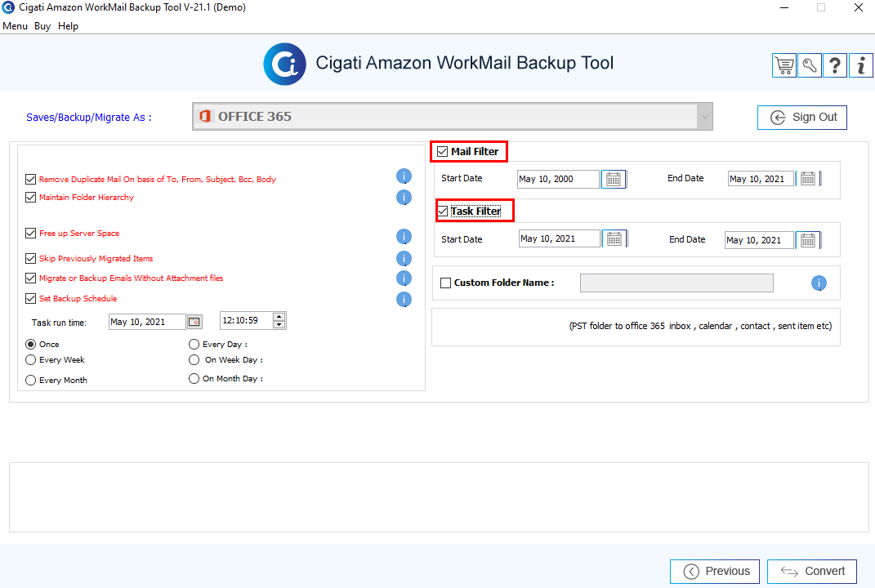Show info for Maintain Folder Hierarchy
This screenshot has width=875, height=588.
click(404, 198)
